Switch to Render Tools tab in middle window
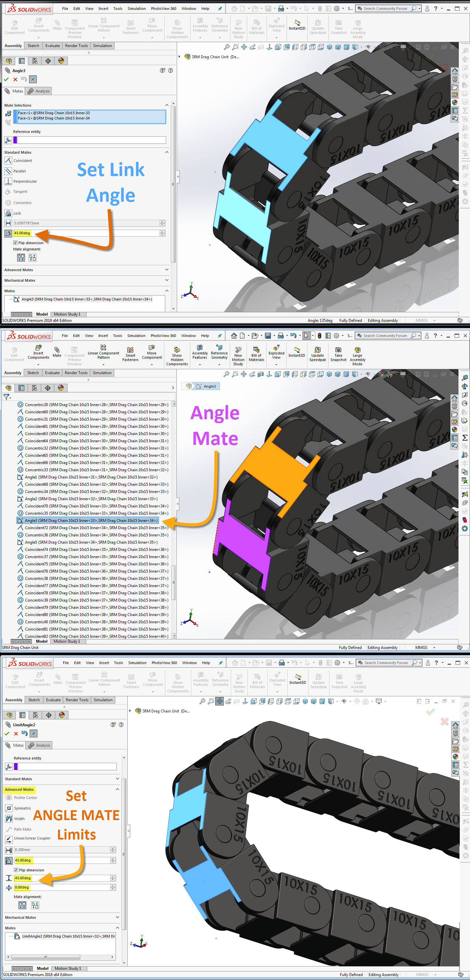 coord(76,373)
